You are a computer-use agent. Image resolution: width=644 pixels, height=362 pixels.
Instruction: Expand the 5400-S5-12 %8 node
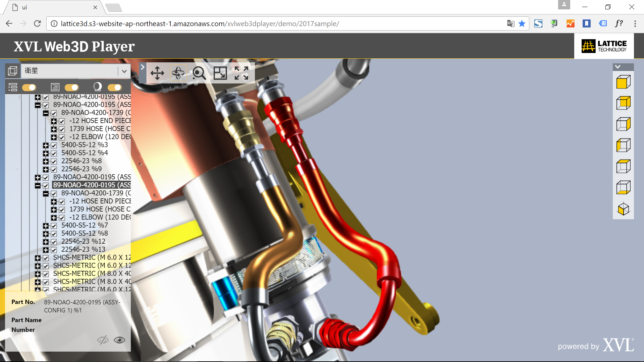(46, 234)
